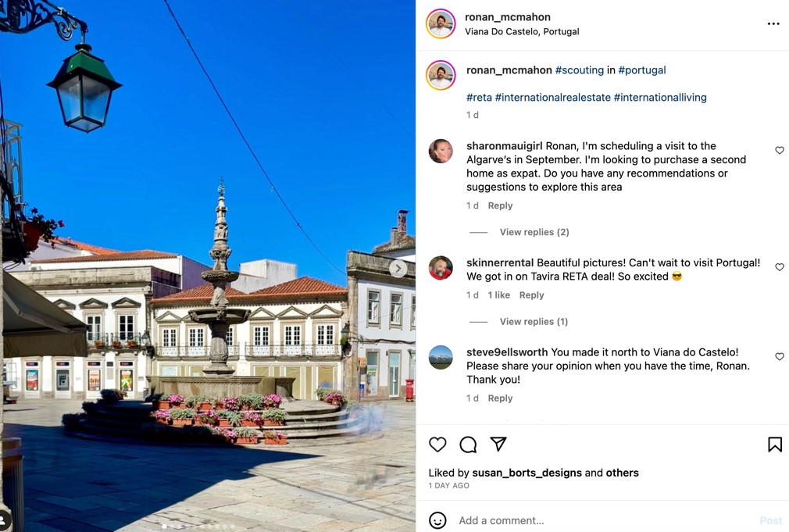Reply to steve9ellsworth's comment

(500, 398)
